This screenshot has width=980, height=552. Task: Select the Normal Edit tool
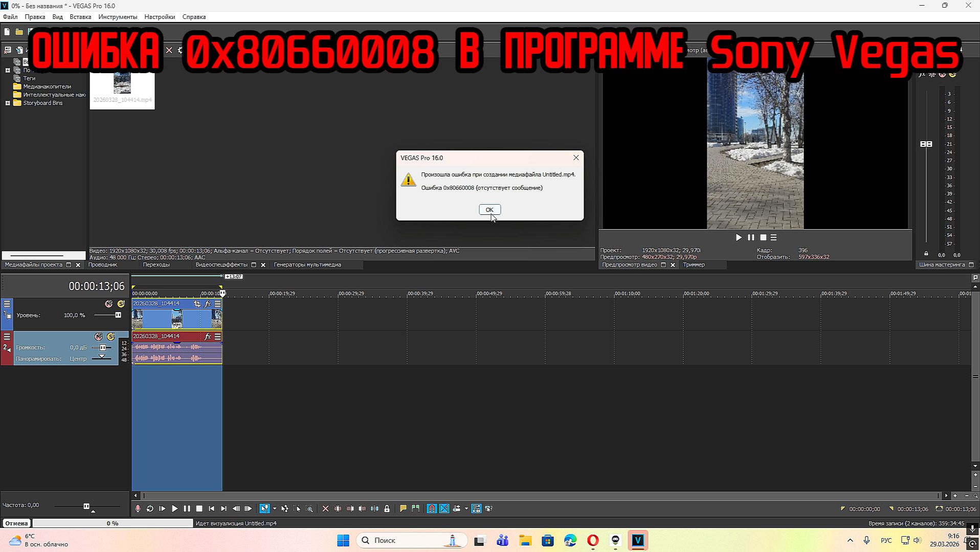[264, 509]
